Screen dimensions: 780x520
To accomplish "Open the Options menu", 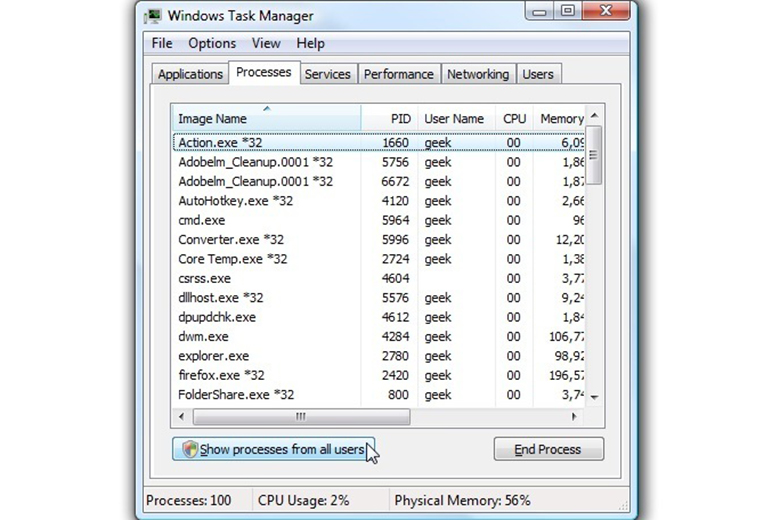I will point(212,44).
